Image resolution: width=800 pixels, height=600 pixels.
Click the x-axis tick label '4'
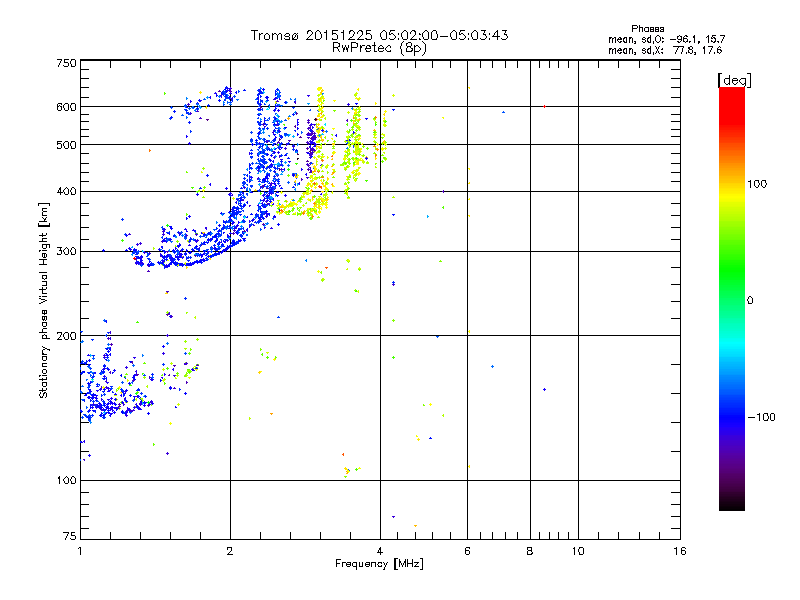tap(380, 551)
